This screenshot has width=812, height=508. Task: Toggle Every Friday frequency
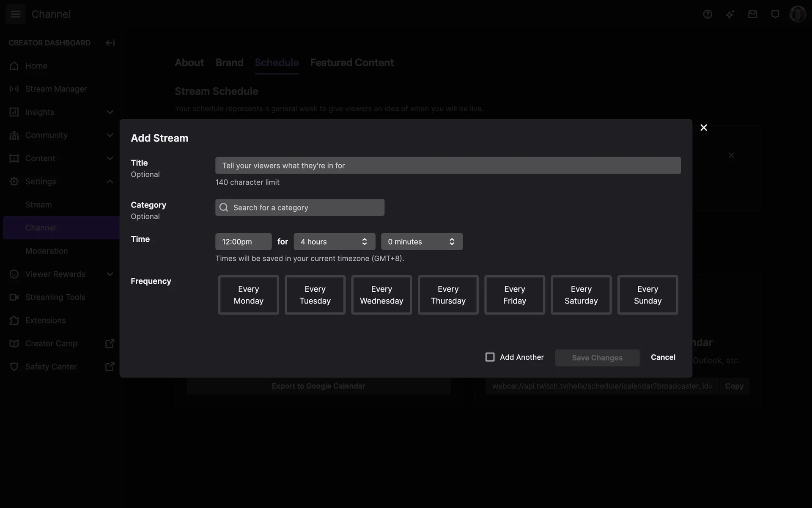[514, 295]
